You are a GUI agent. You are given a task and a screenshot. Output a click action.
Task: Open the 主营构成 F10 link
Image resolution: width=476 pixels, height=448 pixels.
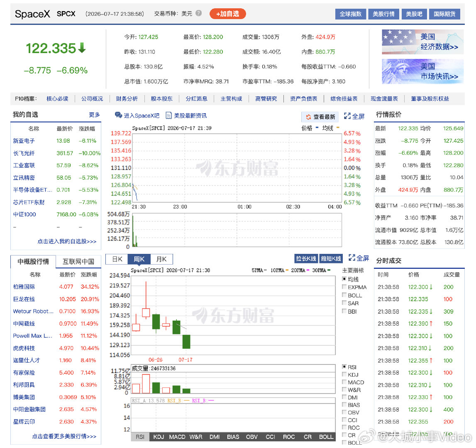(231, 99)
